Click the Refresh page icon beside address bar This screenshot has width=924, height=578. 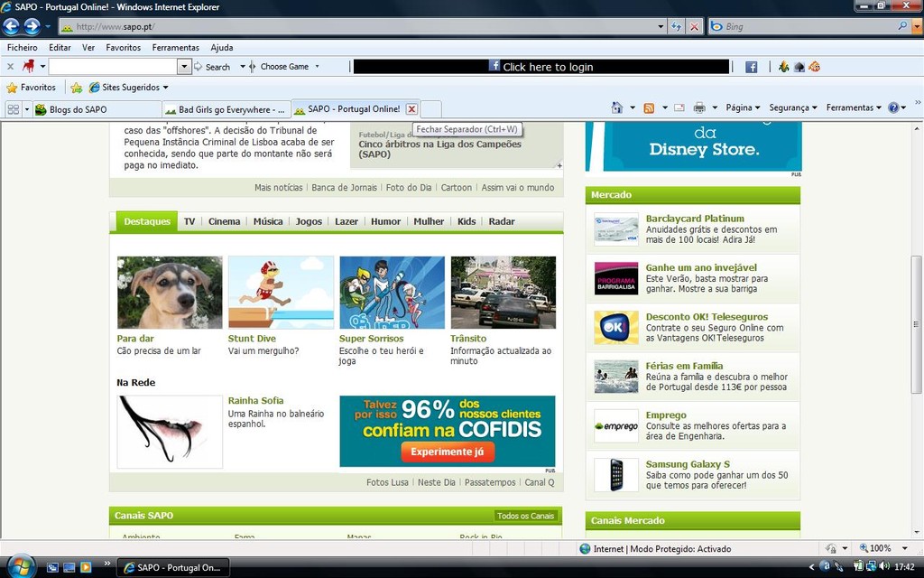[x=676, y=26]
